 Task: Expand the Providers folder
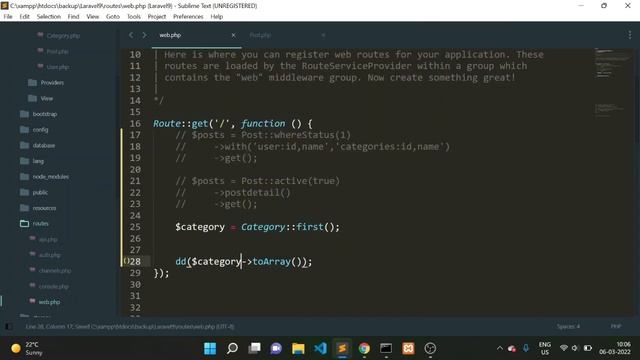click(52, 82)
